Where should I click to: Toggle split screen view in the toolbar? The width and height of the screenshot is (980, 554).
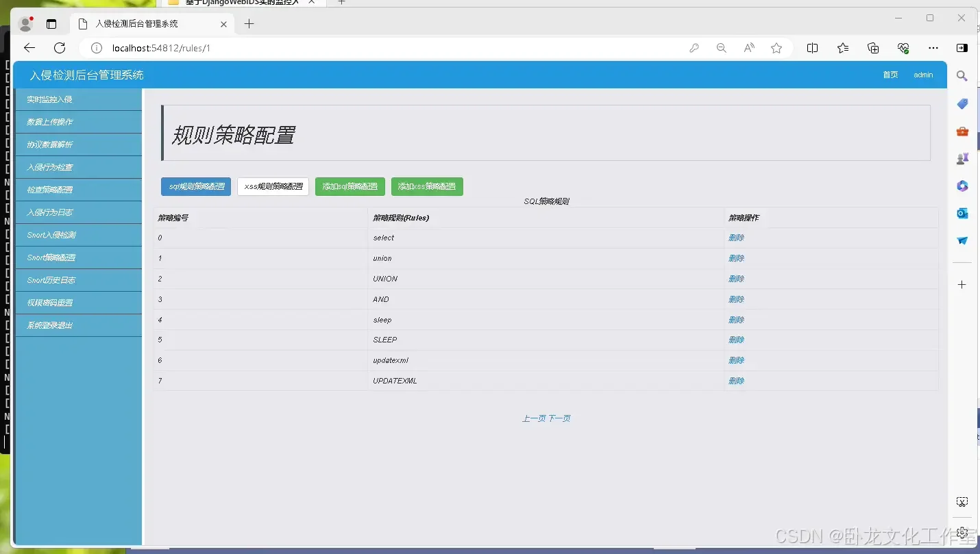pyautogui.click(x=812, y=48)
